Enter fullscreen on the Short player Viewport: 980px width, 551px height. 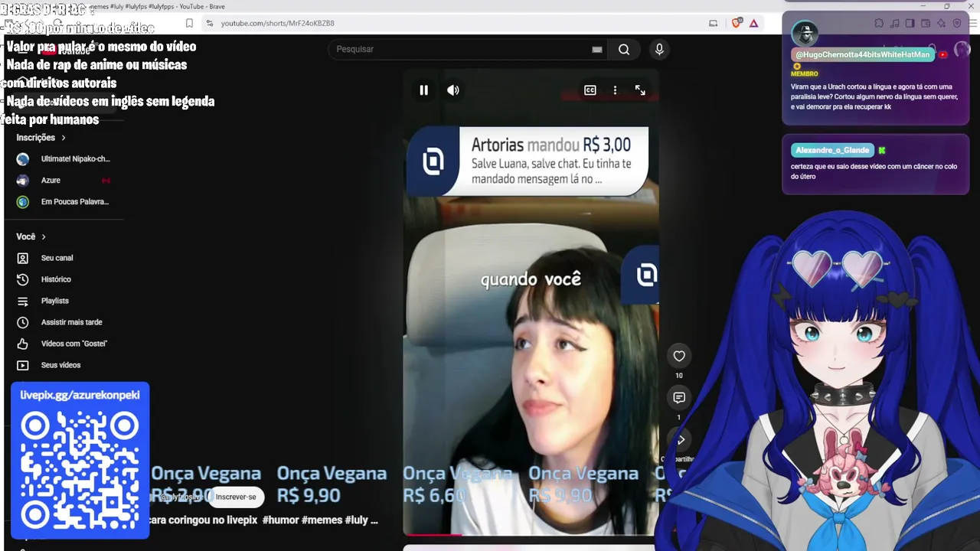(640, 90)
